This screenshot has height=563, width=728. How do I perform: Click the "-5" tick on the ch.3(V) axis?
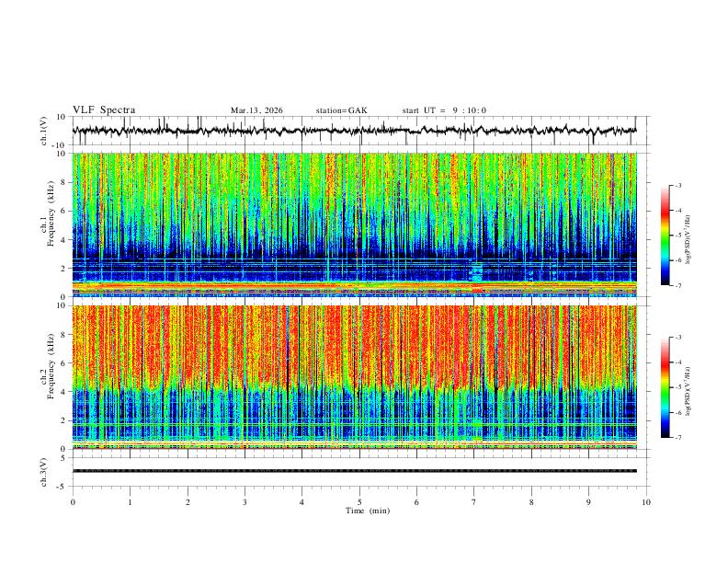coord(63,487)
